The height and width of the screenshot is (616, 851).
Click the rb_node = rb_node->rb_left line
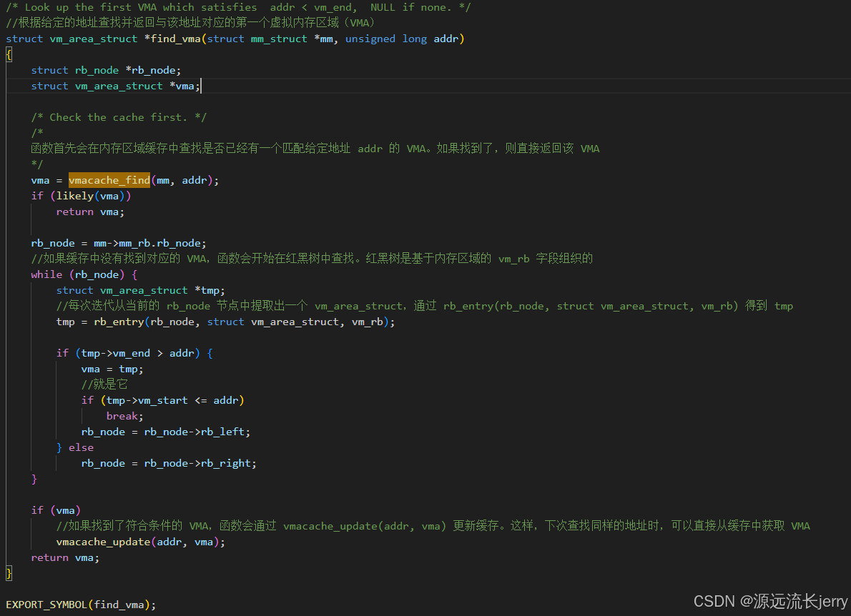pos(164,431)
